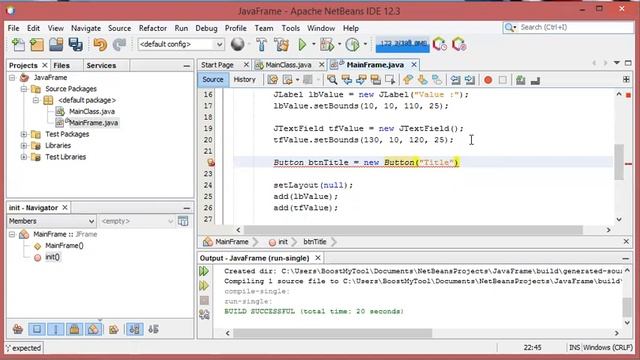640x360 pixels.
Task: Expand the Test Libraries node
Action: 24,157
